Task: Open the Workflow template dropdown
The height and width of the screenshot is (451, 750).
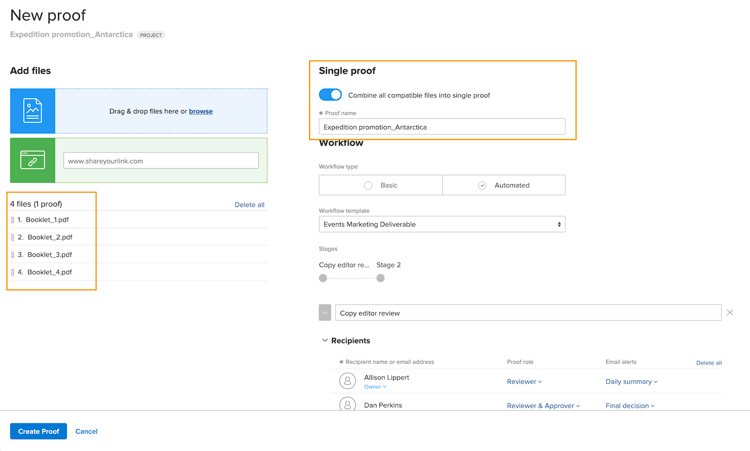Action: tap(442, 225)
